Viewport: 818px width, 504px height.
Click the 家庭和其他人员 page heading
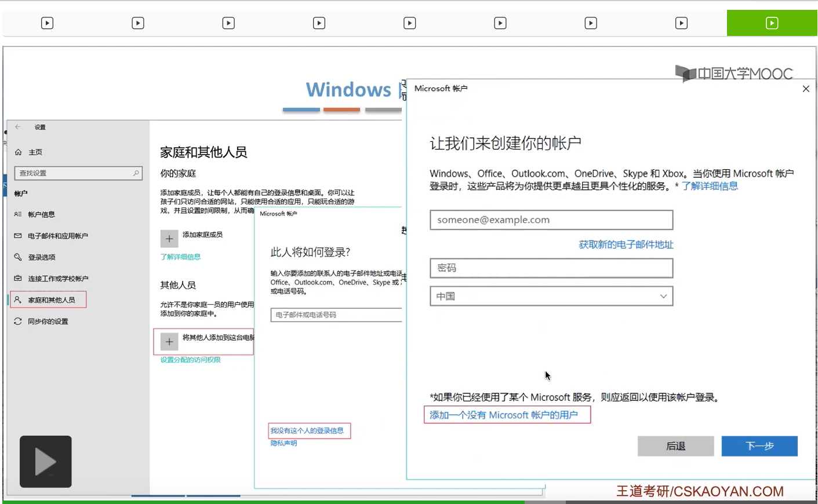[x=203, y=152]
